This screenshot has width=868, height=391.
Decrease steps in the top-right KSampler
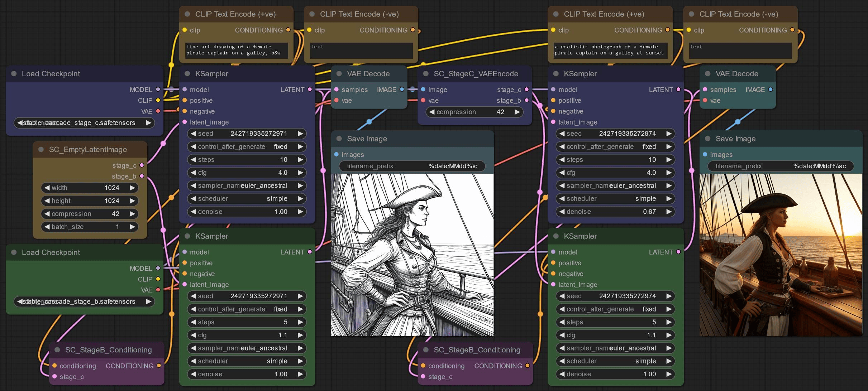pyautogui.click(x=562, y=160)
